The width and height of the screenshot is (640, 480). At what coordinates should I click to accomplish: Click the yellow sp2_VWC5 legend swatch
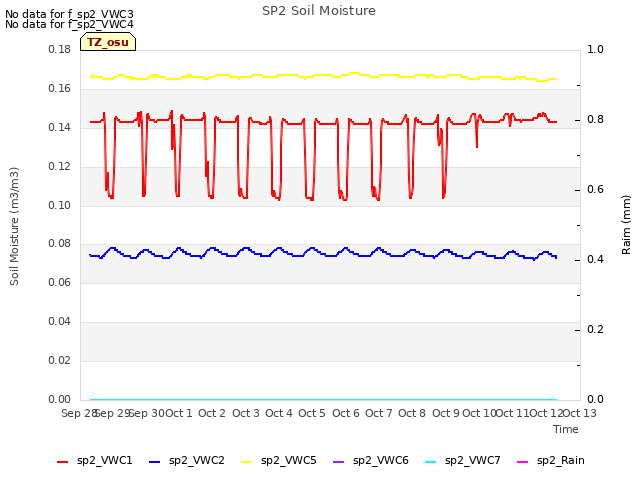pyautogui.click(x=247, y=462)
